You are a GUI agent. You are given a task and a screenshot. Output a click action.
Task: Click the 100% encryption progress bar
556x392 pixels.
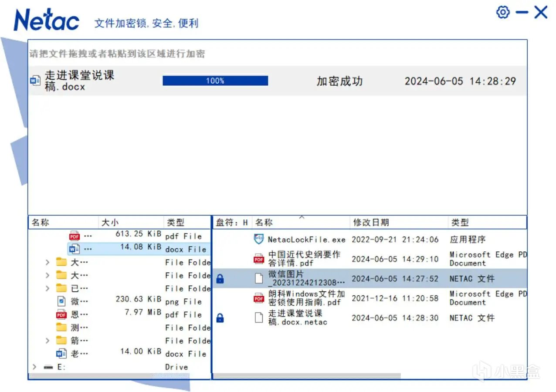[x=215, y=81]
